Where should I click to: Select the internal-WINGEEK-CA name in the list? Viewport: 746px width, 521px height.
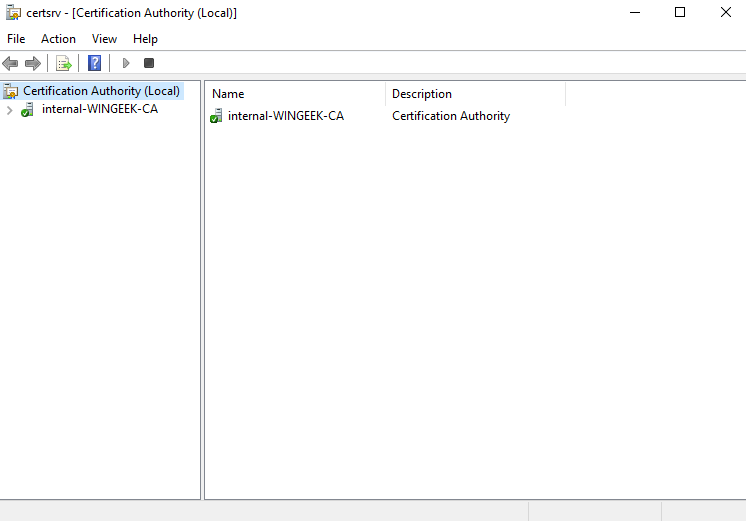pyautogui.click(x=286, y=116)
